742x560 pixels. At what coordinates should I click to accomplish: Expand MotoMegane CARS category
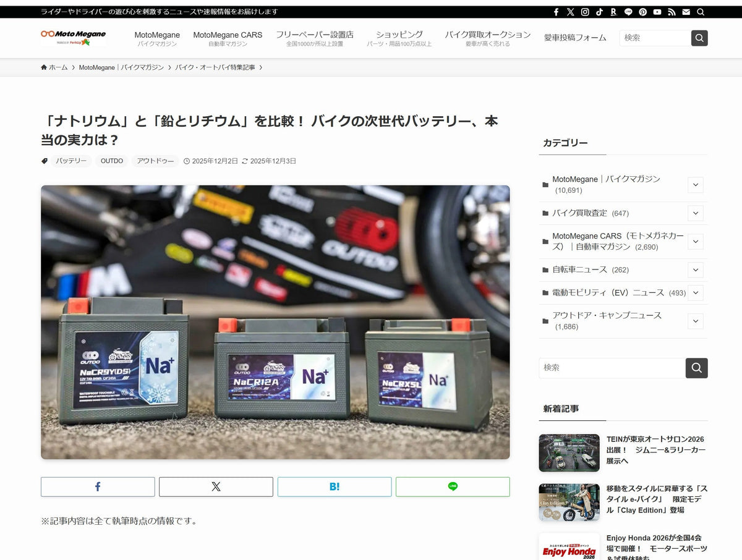click(696, 241)
